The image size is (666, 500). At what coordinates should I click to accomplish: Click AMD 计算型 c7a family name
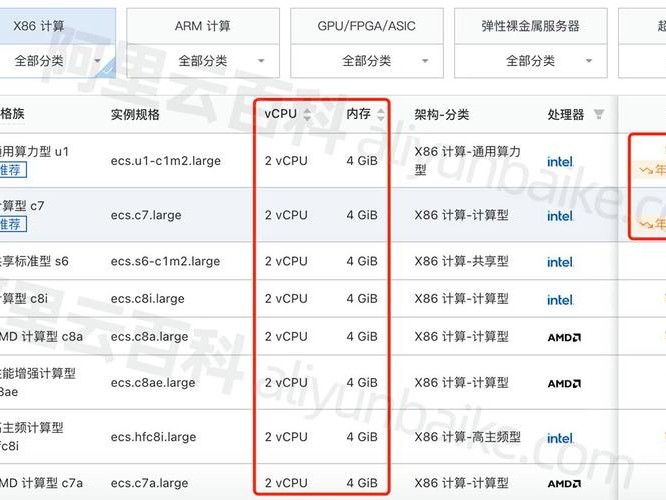point(41,483)
